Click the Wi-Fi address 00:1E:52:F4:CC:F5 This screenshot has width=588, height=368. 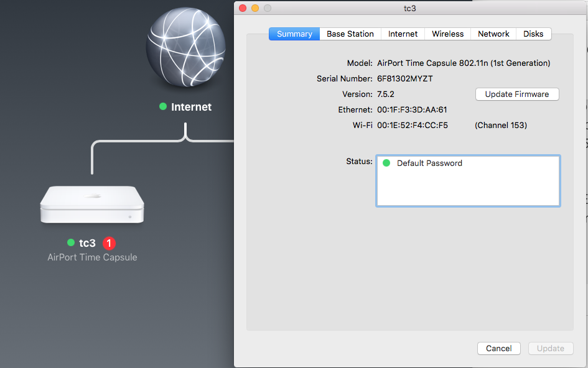[x=413, y=125]
